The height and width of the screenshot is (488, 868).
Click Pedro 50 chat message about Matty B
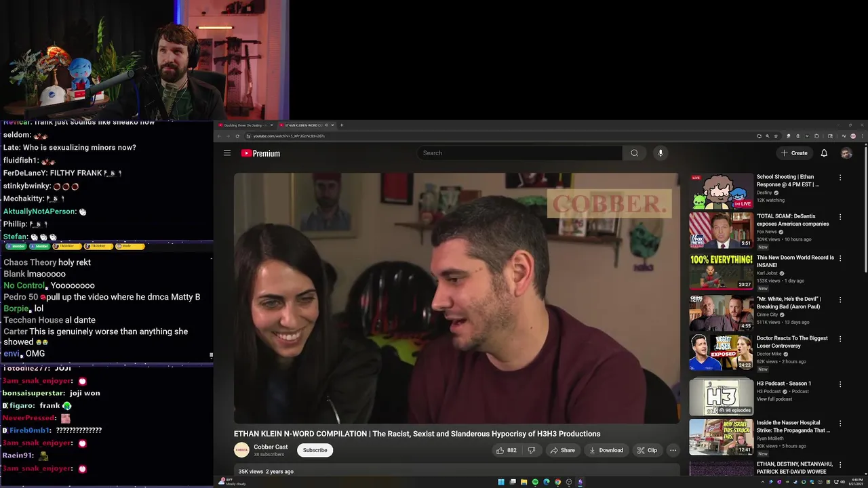(x=102, y=297)
